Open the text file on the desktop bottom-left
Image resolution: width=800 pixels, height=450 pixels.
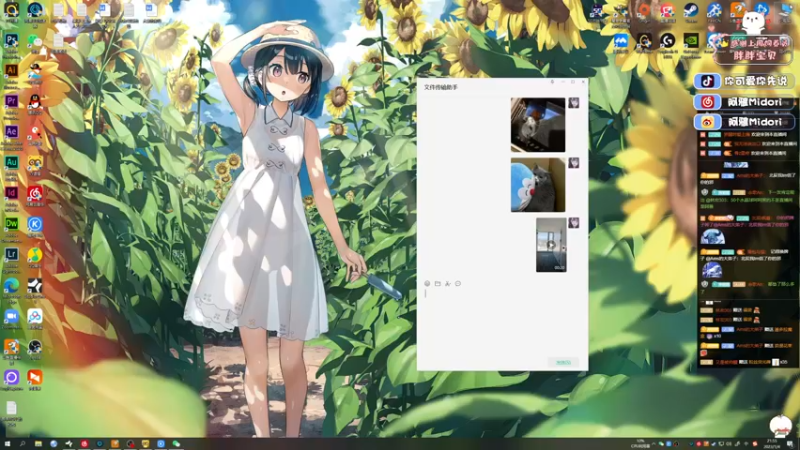[x=11, y=408]
